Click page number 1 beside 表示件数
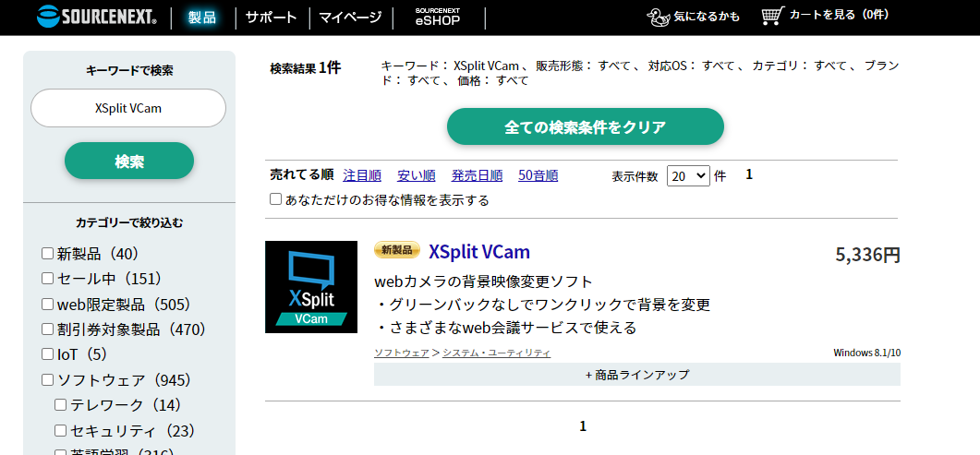 pyautogui.click(x=749, y=174)
